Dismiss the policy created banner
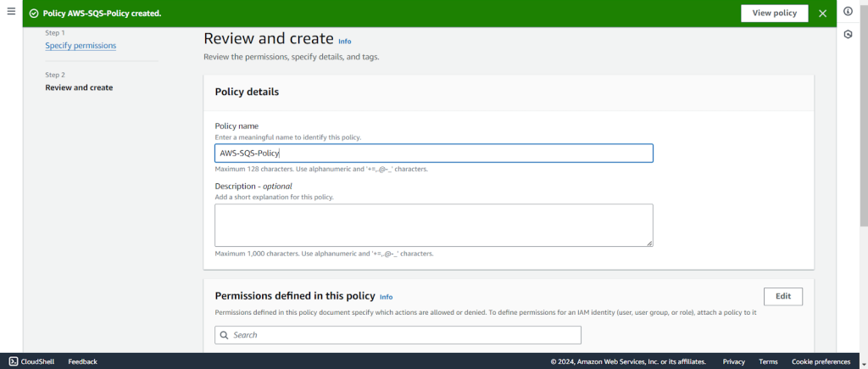The width and height of the screenshot is (868, 369). (822, 14)
